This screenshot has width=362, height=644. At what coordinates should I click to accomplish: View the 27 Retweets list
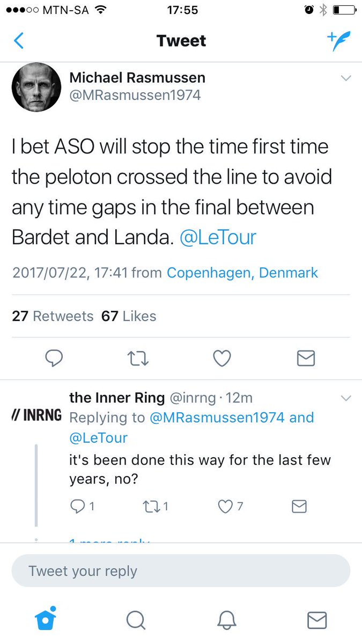click(x=53, y=316)
